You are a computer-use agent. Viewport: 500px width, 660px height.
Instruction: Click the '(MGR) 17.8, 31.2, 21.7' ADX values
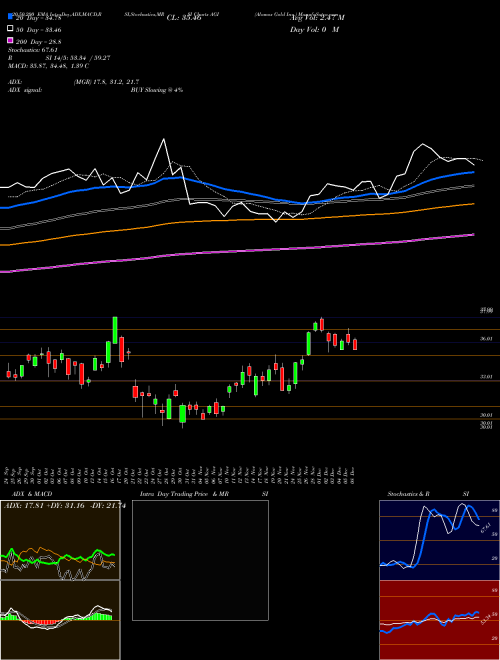click(106, 82)
